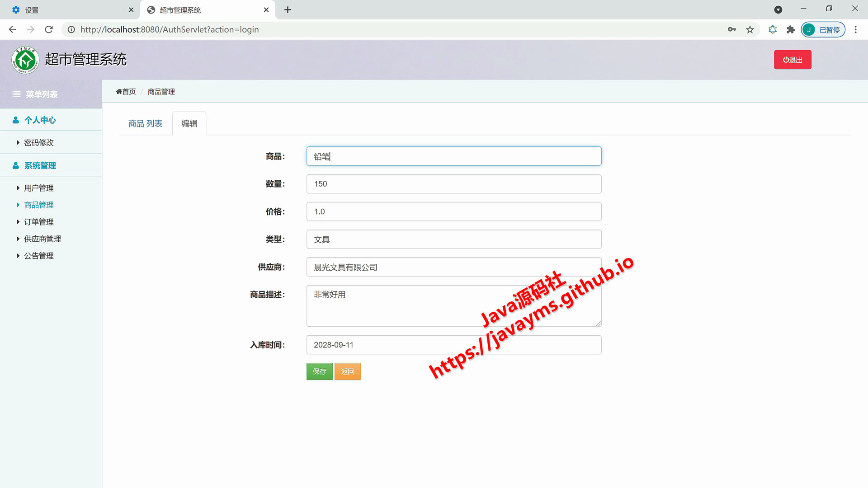Open the 已暂停 profile button

(823, 29)
